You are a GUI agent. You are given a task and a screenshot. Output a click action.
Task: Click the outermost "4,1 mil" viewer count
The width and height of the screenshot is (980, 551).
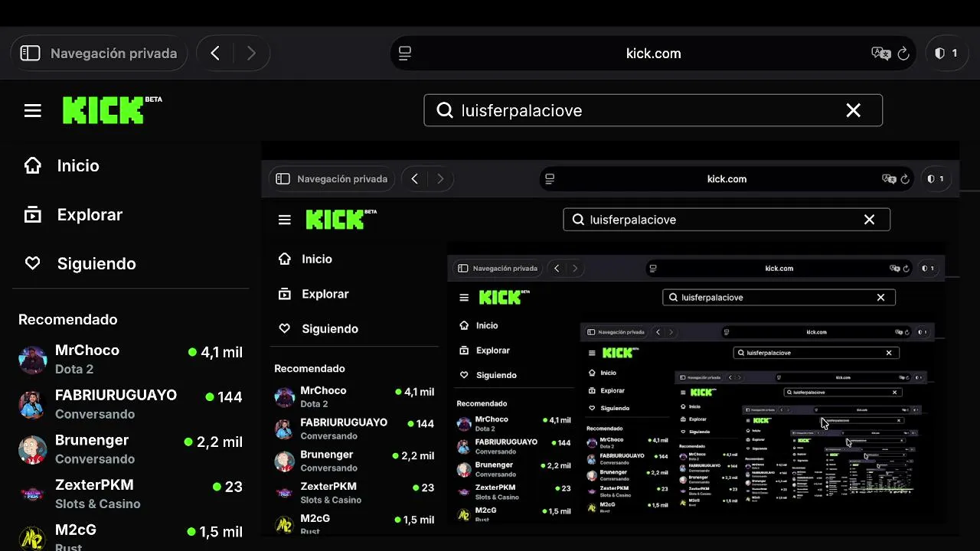(x=221, y=353)
